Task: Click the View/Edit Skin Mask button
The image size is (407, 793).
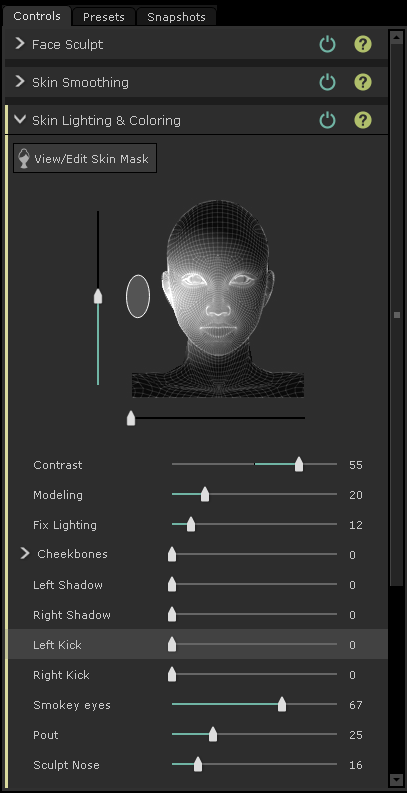Action: [x=85, y=158]
